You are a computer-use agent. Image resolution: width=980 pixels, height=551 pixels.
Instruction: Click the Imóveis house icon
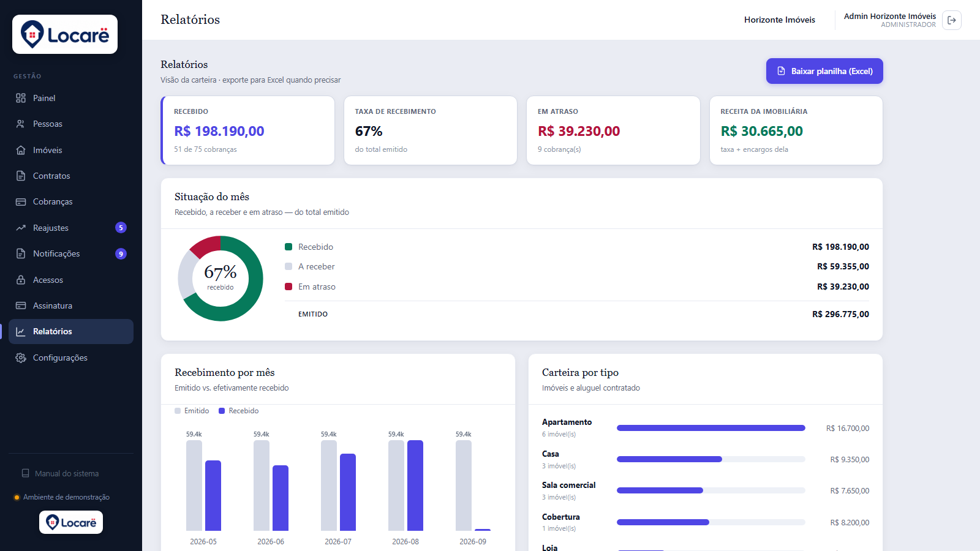click(x=21, y=150)
